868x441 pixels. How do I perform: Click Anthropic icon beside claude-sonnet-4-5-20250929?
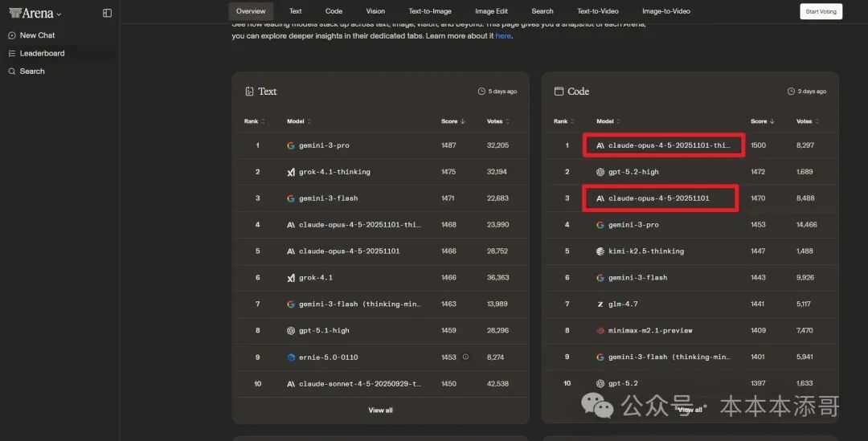[x=291, y=383]
